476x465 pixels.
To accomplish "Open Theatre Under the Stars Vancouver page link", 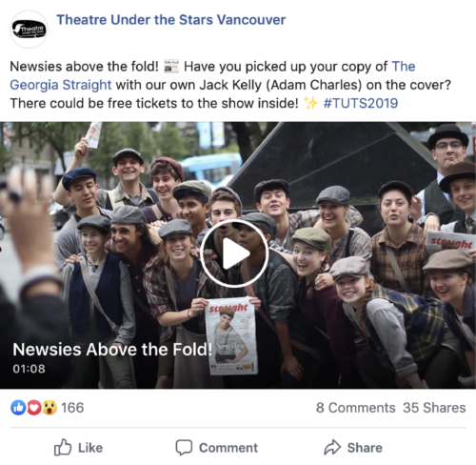I will 171,20.
